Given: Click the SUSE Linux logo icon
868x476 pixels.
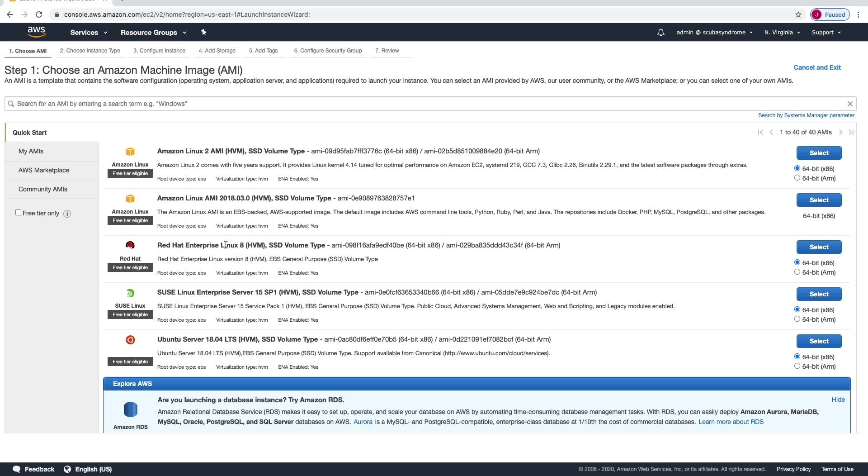Looking at the screenshot, I should [x=130, y=293].
